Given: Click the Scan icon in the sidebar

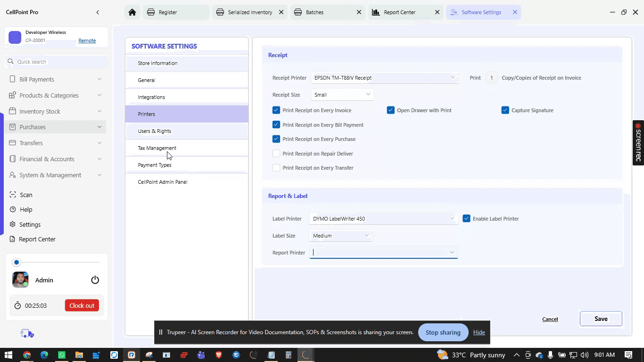Looking at the screenshot, I should [13, 195].
